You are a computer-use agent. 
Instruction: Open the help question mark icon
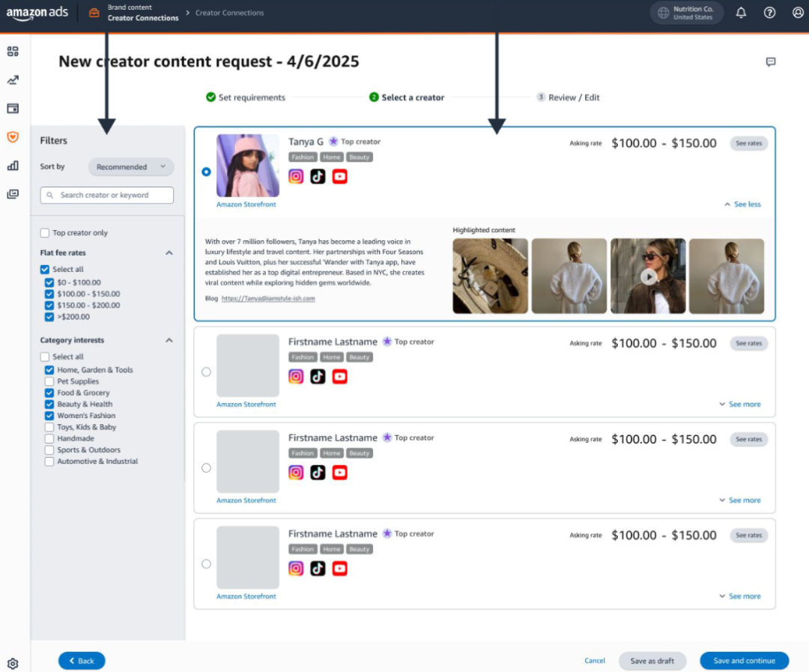pos(769,13)
